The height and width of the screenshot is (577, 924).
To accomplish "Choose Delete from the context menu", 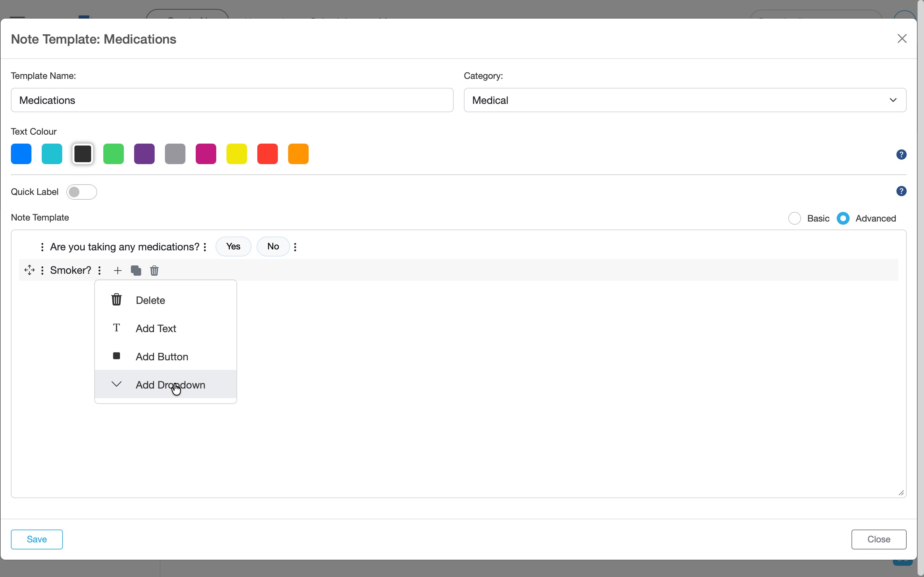I will point(150,300).
